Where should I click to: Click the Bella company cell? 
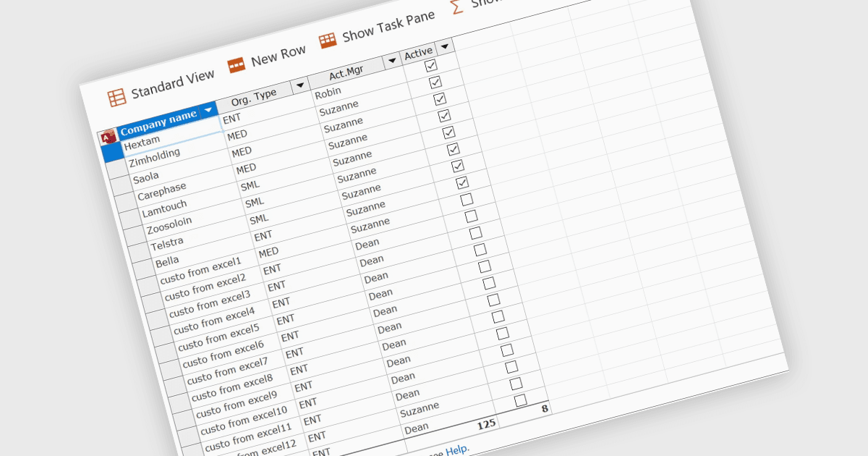click(204, 256)
